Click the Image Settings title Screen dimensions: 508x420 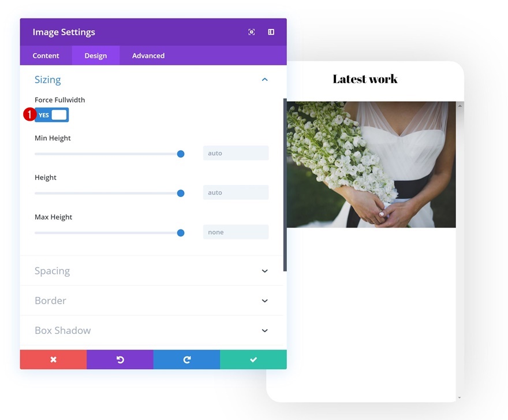click(64, 32)
